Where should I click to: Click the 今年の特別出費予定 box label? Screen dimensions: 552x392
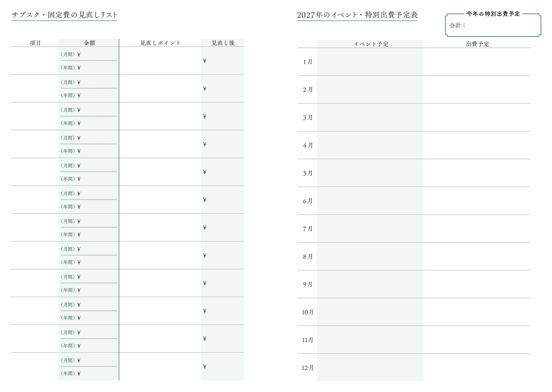point(493,14)
